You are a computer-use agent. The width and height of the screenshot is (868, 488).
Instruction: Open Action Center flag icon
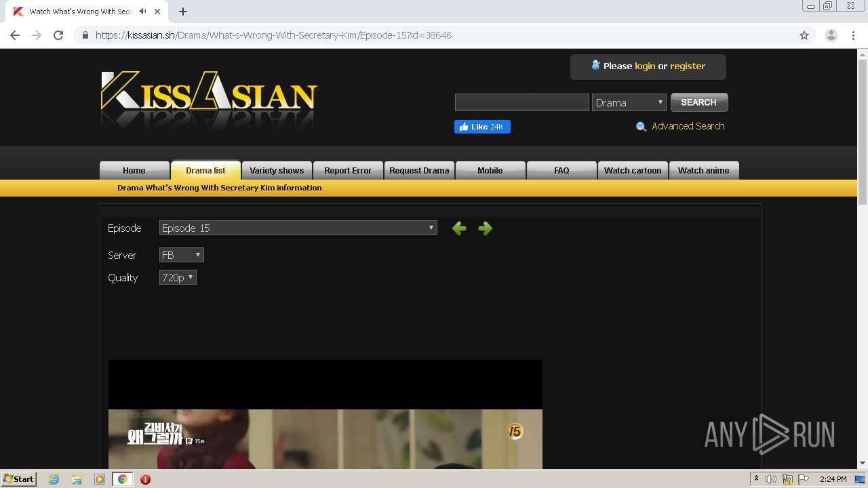[x=804, y=479]
